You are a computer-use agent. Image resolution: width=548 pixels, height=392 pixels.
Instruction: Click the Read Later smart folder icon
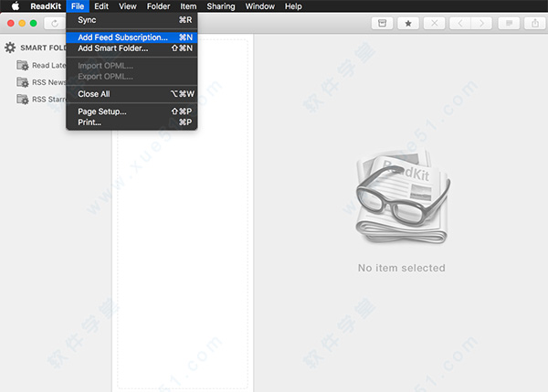(23, 66)
